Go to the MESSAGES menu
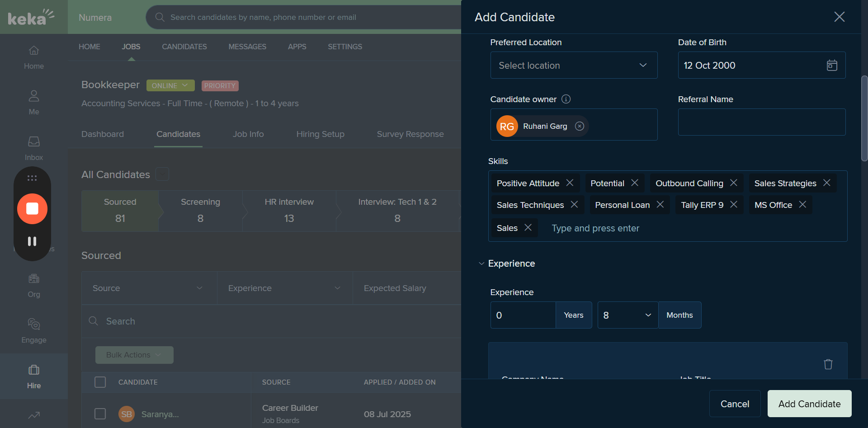 pos(247,47)
